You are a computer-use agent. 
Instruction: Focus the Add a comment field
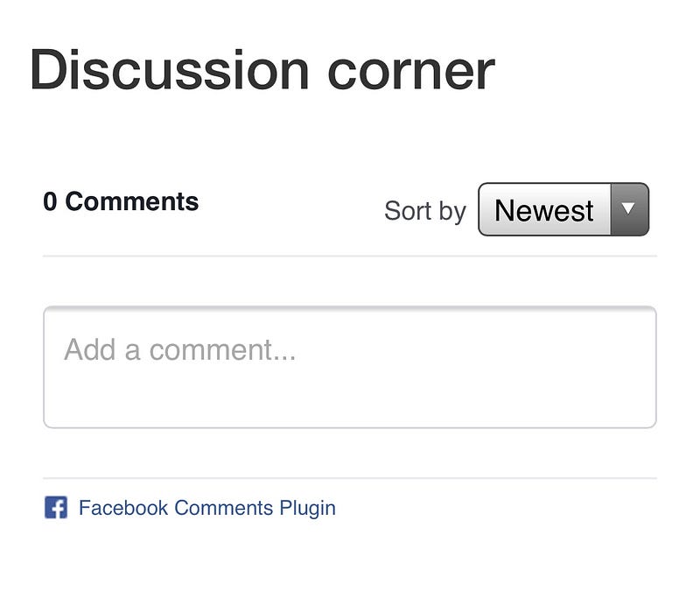point(350,367)
